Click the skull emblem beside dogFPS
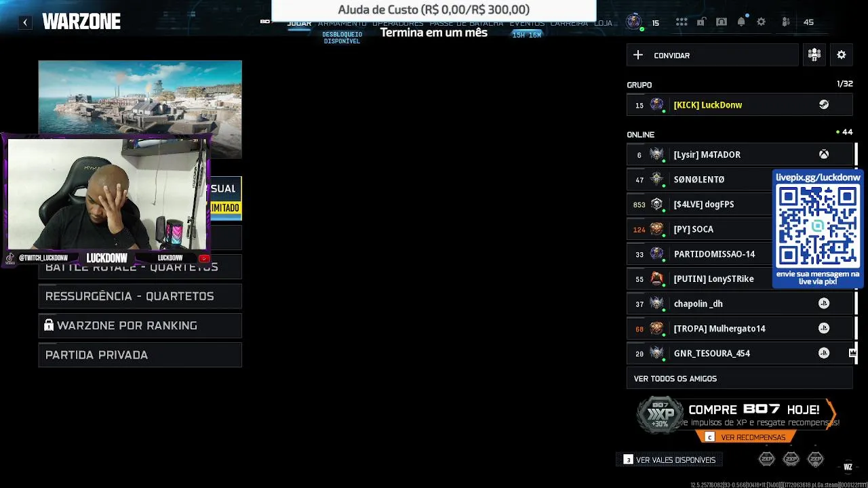868x488 pixels. (x=656, y=204)
